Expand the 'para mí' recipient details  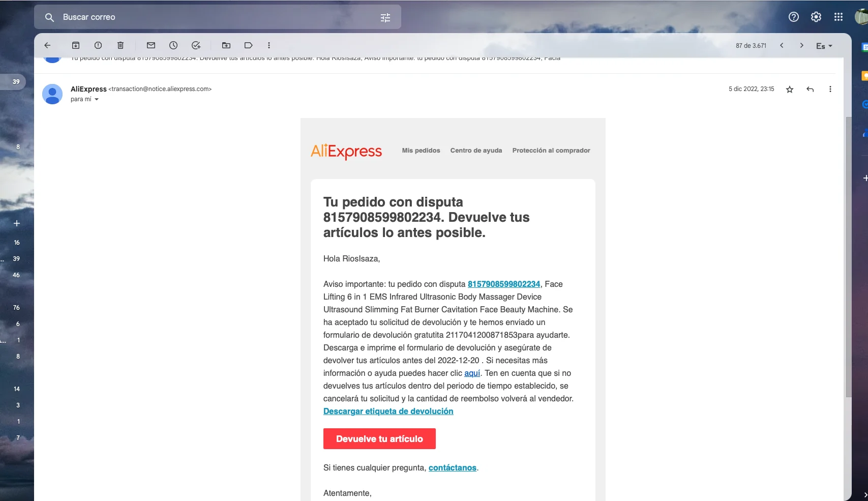pyautogui.click(x=97, y=100)
